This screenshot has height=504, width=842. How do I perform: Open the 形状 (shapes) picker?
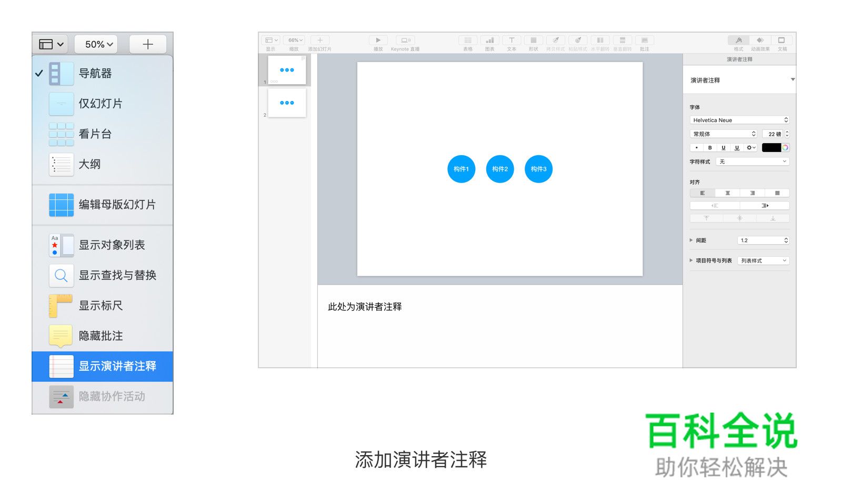533,41
